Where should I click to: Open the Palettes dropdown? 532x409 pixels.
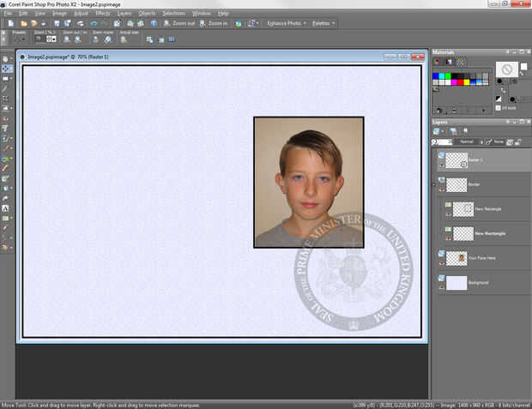point(323,23)
